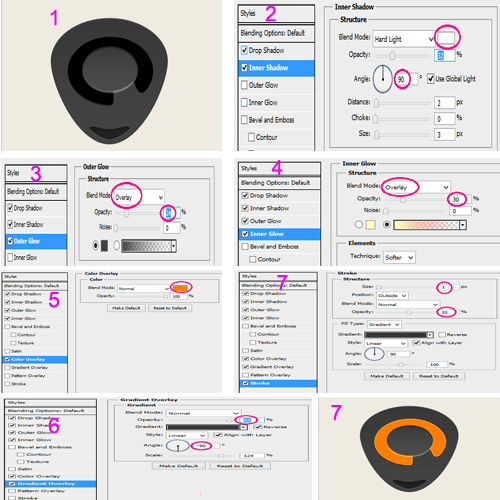Viewport: 500px width, 500px height.
Task: Select the Outer Glow style in panel 2
Action: [276, 85]
